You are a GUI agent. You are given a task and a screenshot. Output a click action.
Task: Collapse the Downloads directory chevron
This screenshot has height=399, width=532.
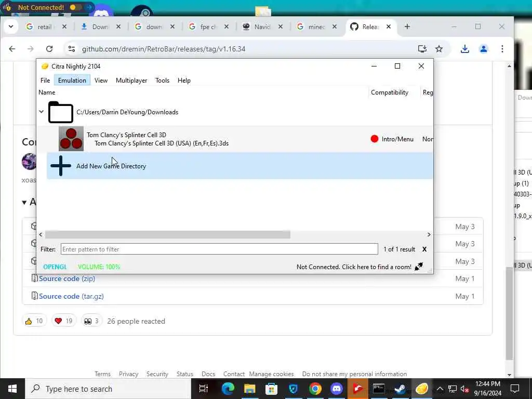point(42,112)
